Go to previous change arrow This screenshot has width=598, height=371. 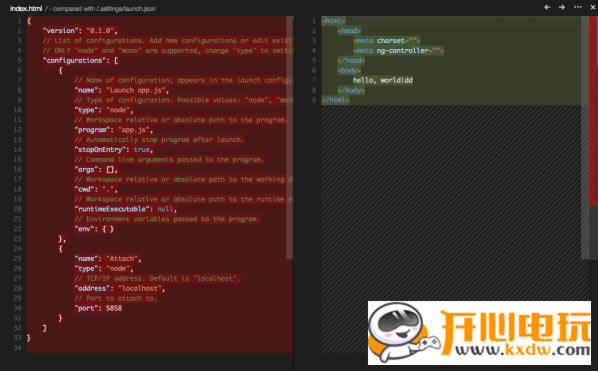point(547,7)
